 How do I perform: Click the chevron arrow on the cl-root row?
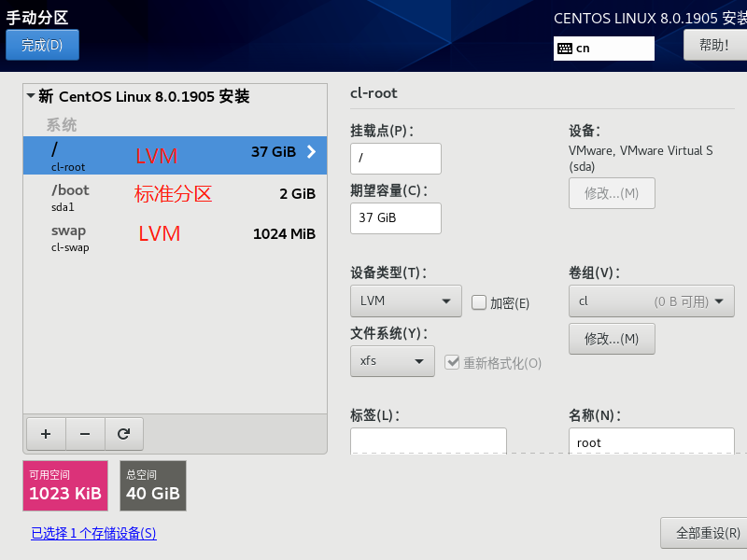point(311,152)
